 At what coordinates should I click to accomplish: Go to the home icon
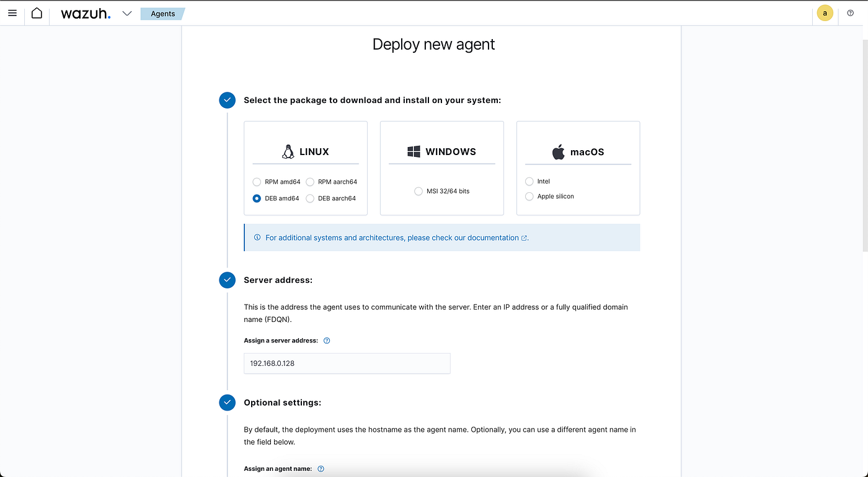click(37, 13)
